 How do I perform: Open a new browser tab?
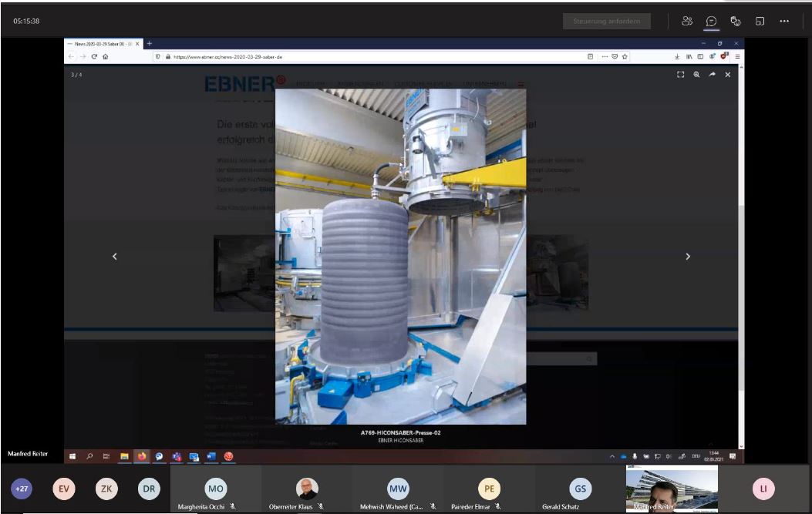(x=150, y=43)
